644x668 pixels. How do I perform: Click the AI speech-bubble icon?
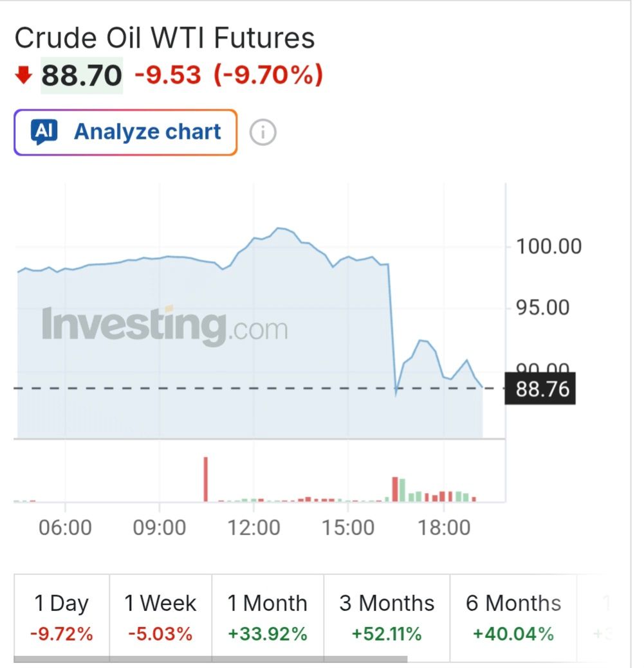tap(44, 132)
